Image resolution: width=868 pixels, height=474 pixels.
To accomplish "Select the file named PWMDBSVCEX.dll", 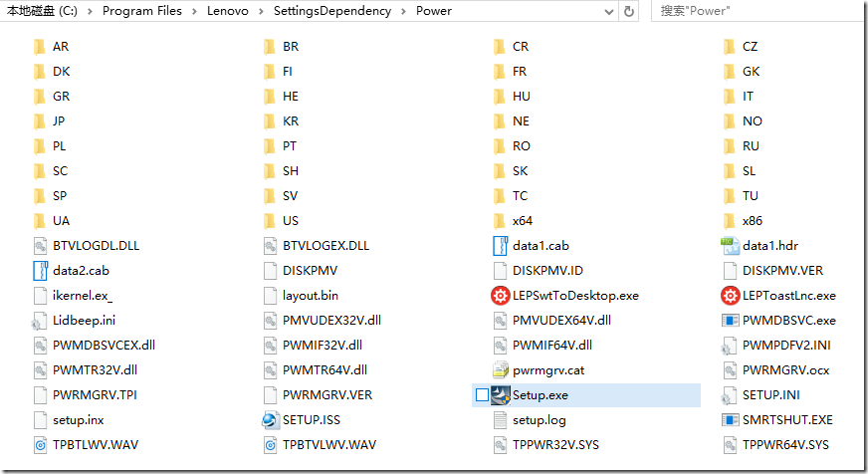I will point(104,346).
